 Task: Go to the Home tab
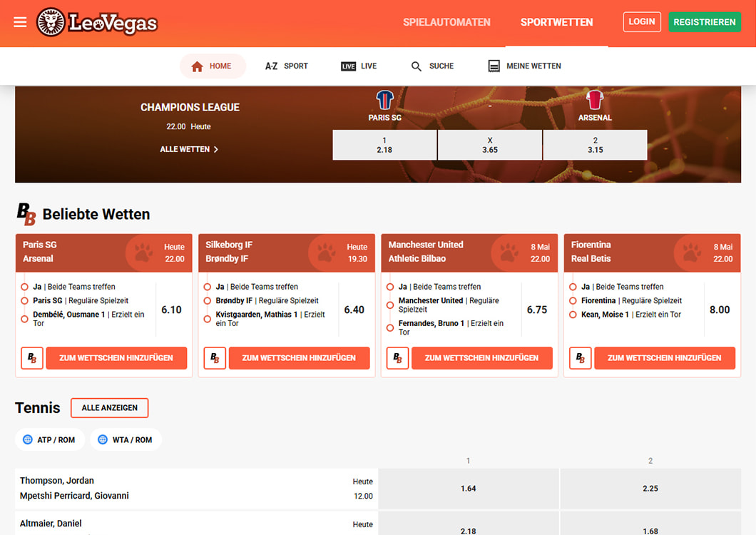pyautogui.click(x=213, y=66)
